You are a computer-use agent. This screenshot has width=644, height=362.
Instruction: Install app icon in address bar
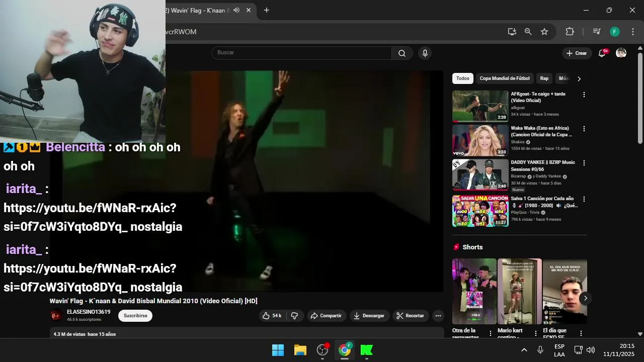(512, 32)
